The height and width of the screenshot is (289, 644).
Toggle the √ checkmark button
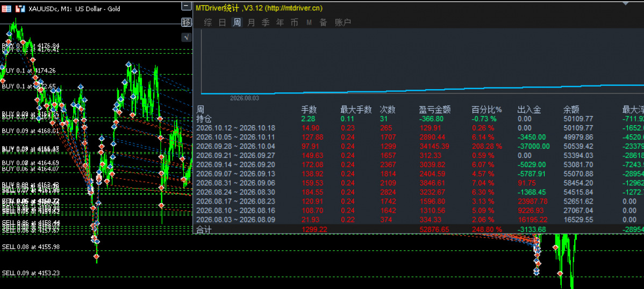coord(187,38)
